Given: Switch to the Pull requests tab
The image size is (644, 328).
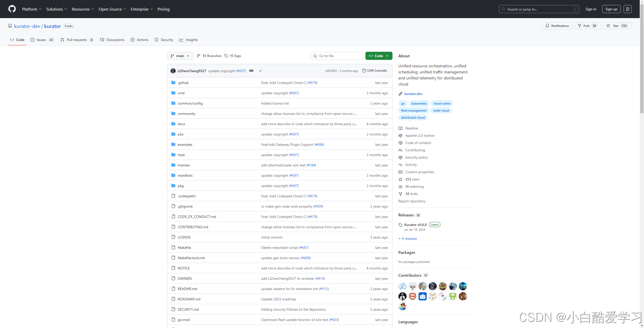Looking at the screenshot, I should (x=76, y=40).
